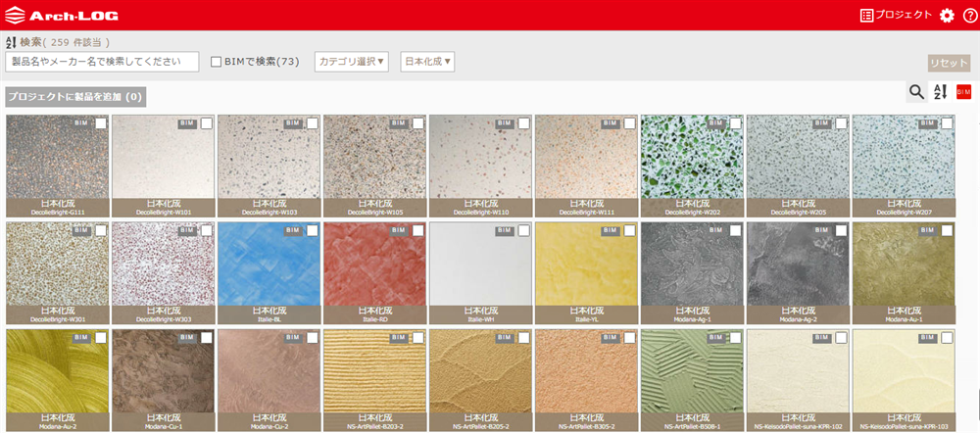Click 日本化成 label on DecolieBright-W202

[x=693, y=204]
